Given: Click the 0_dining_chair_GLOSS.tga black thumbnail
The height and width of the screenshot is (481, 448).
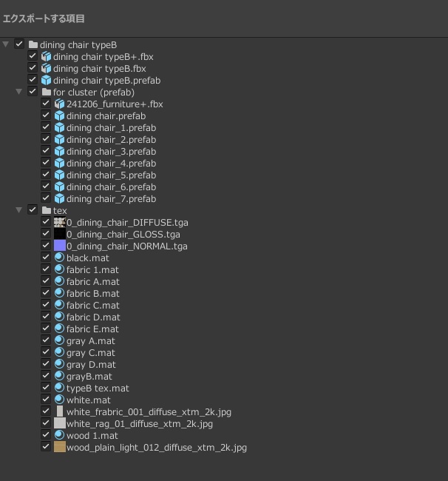Looking at the screenshot, I should click(60, 234).
